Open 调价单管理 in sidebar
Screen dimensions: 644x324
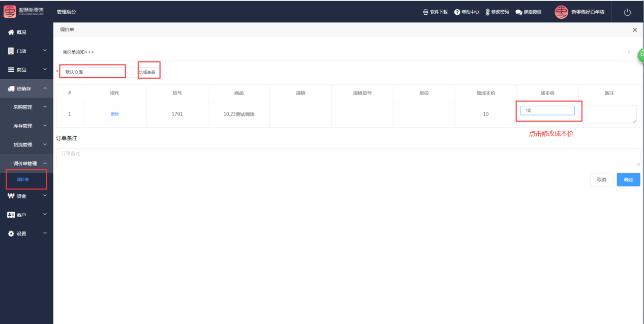(25, 164)
